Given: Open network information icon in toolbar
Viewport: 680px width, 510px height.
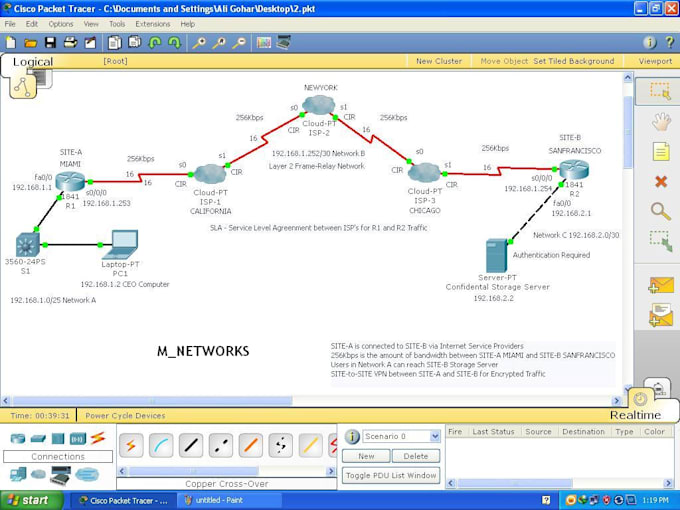Looking at the screenshot, I should (x=649, y=42).
